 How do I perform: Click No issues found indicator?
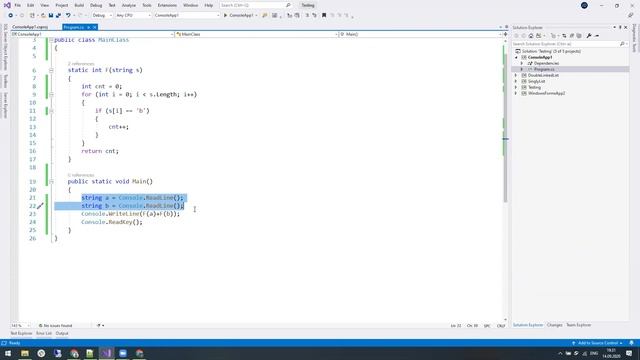click(x=56, y=326)
